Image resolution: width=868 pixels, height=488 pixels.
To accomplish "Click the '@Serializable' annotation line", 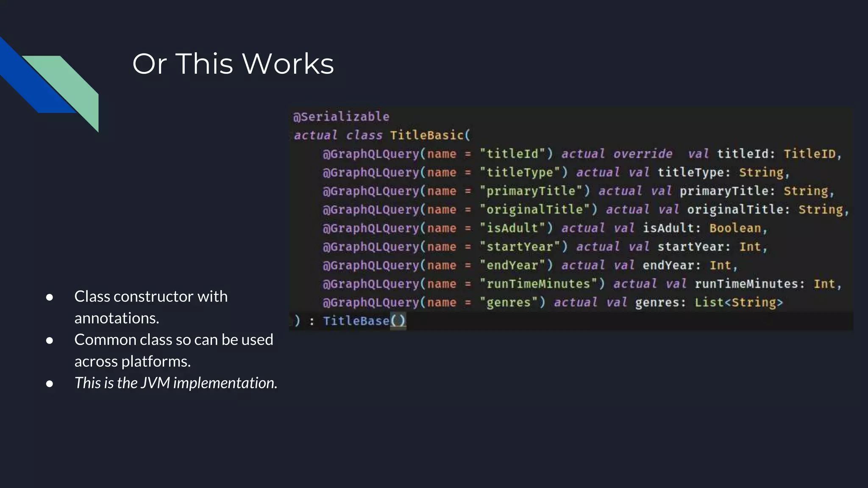I will (x=341, y=116).
